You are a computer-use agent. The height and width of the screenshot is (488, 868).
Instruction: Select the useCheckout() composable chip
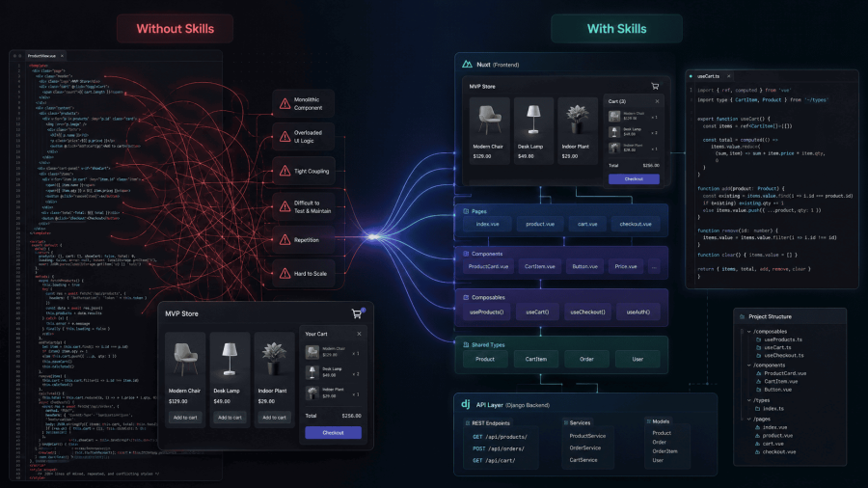click(x=587, y=312)
